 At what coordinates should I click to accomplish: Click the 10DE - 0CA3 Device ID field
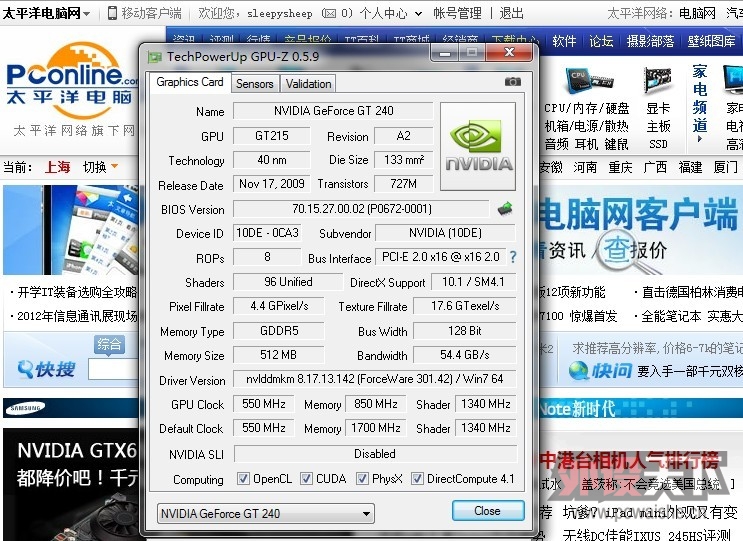[x=267, y=233]
